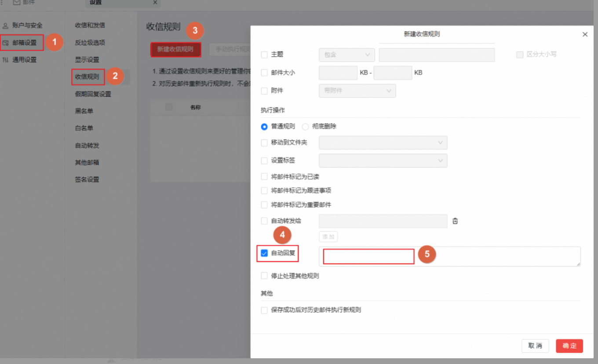Click the 确定 button to save
Image resolution: width=598 pixels, height=364 pixels.
tap(569, 346)
